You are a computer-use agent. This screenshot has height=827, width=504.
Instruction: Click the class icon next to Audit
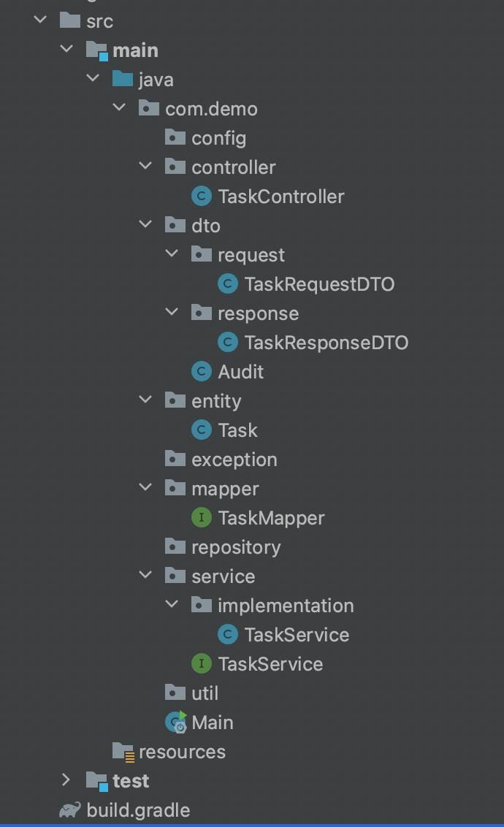tap(201, 371)
